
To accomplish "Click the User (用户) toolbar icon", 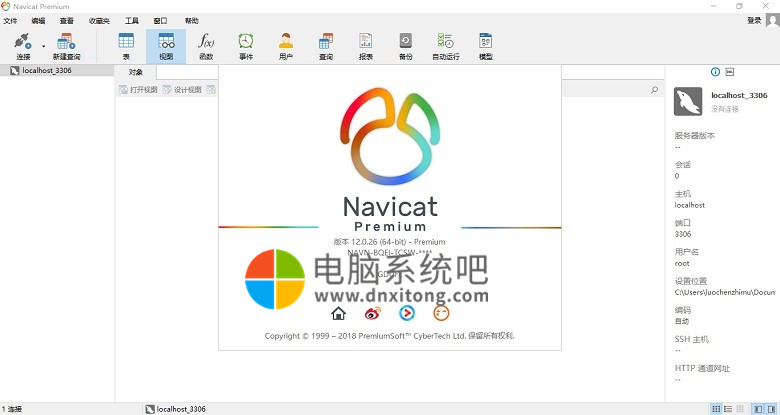I will tap(286, 45).
